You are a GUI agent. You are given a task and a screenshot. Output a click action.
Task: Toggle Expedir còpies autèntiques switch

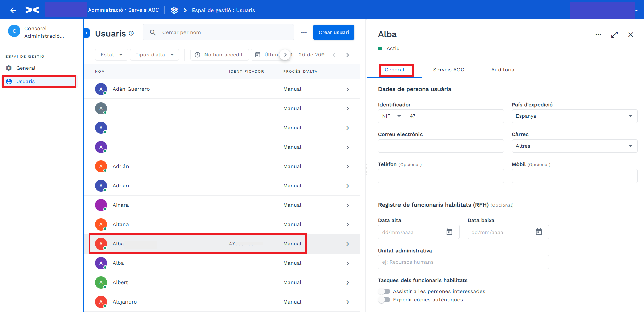(385, 300)
